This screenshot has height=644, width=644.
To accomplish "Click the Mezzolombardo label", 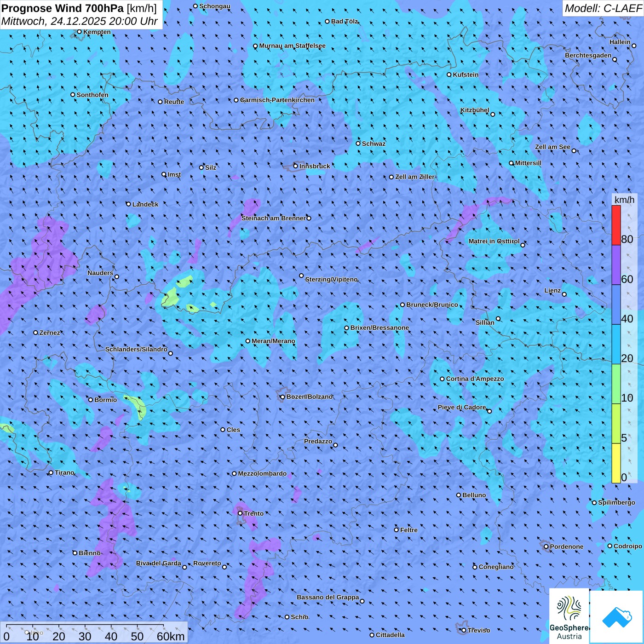I will tap(262, 473).
